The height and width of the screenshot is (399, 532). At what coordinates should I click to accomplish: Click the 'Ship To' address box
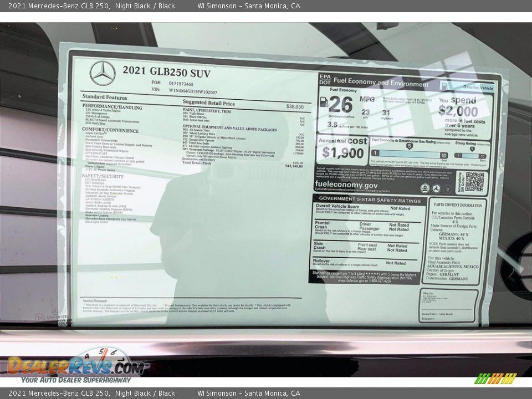coord(449,306)
